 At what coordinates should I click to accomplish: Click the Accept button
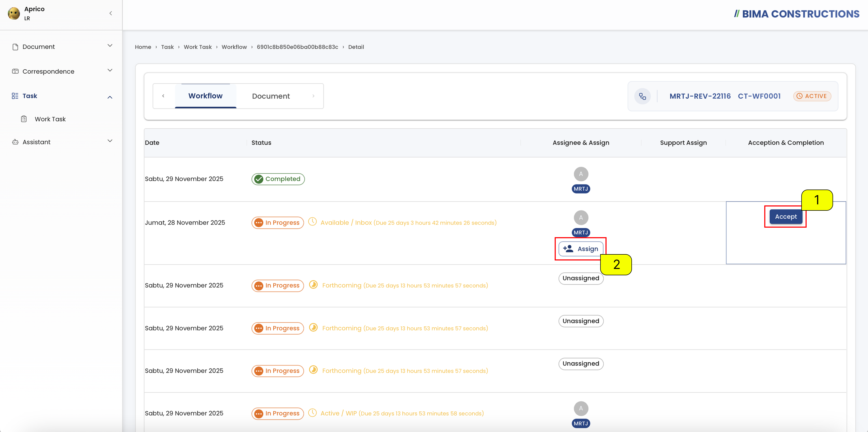(785, 216)
